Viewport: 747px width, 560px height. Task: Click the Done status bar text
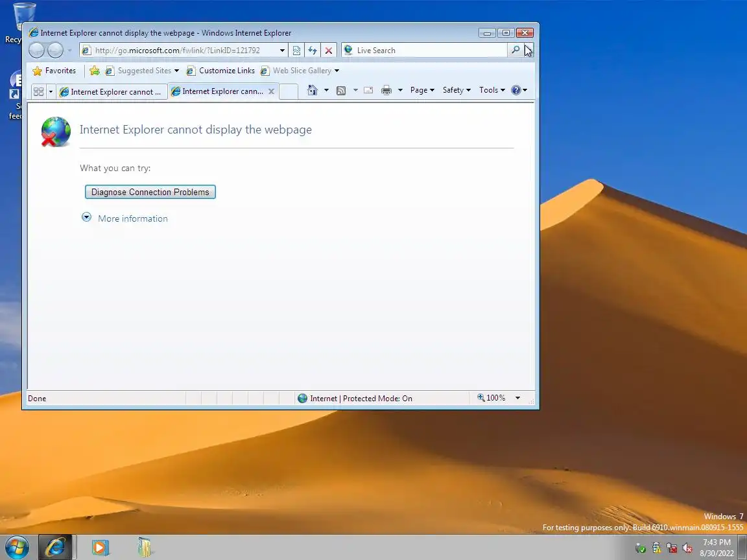pyautogui.click(x=37, y=399)
